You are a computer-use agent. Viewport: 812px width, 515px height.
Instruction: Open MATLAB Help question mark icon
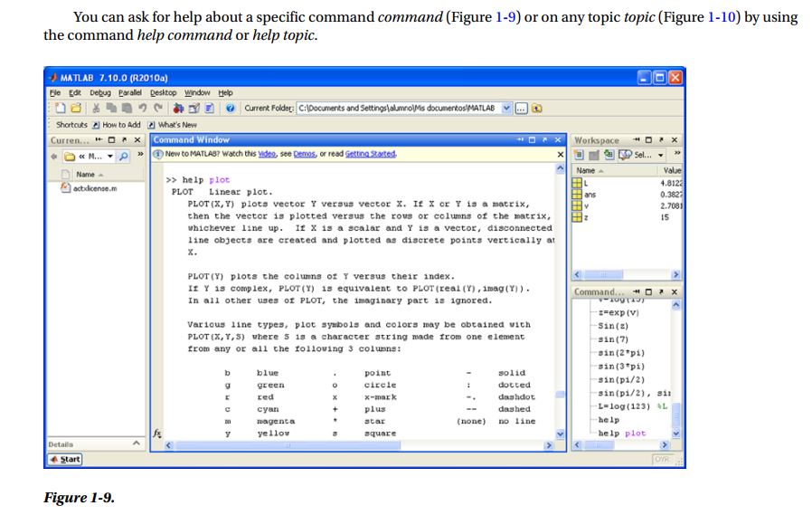click(x=231, y=108)
